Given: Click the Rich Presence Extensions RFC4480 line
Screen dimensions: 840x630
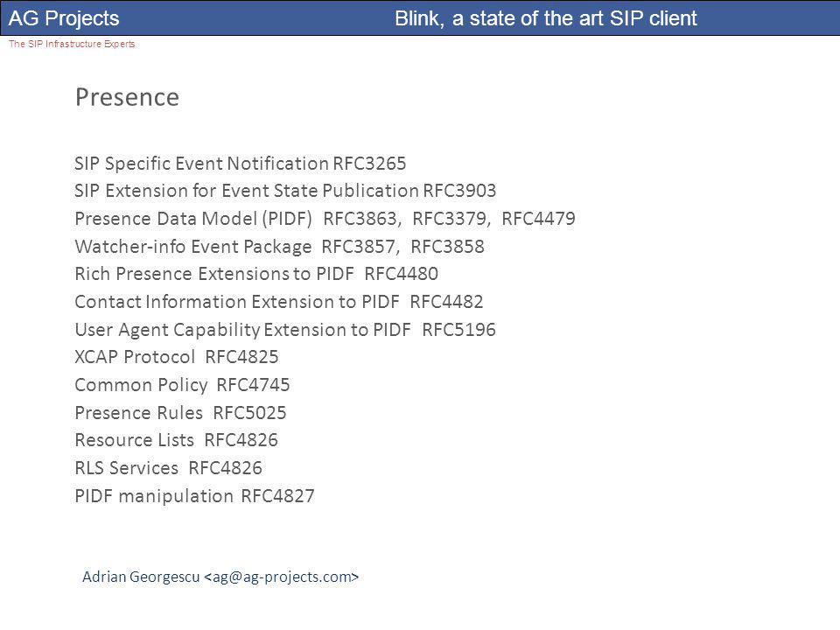Looking at the screenshot, I should (x=256, y=274).
